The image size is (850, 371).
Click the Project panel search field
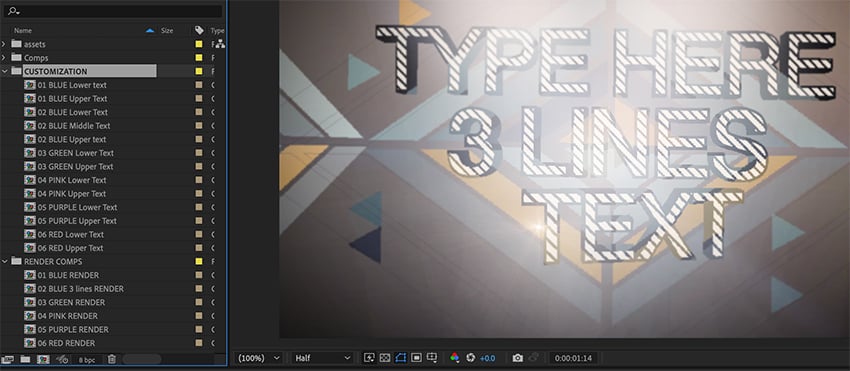click(113, 11)
